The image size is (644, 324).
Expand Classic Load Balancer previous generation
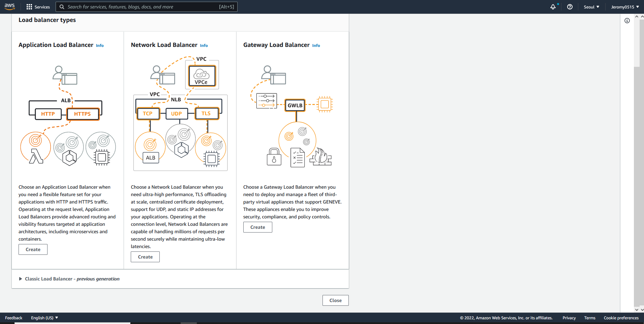coord(69,279)
